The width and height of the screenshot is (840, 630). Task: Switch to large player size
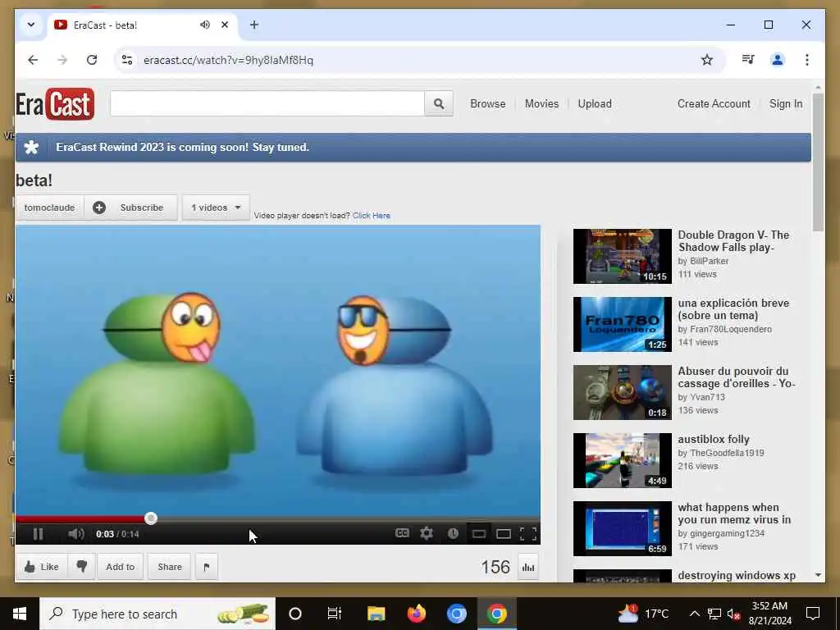[503, 533]
